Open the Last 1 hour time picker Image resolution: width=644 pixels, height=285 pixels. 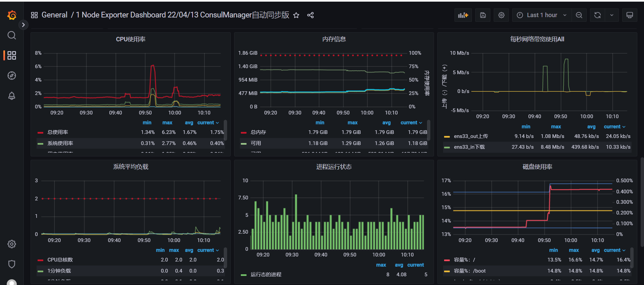[542, 15]
